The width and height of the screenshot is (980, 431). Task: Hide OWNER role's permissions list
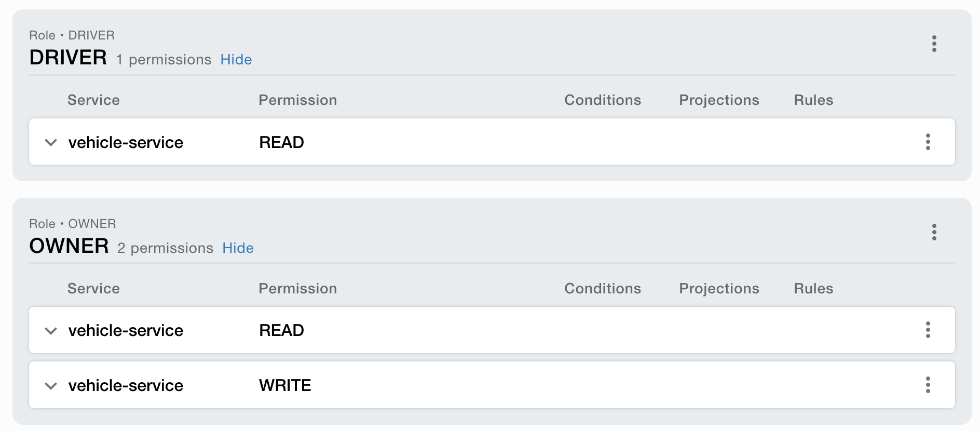click(x=238, y=248)
